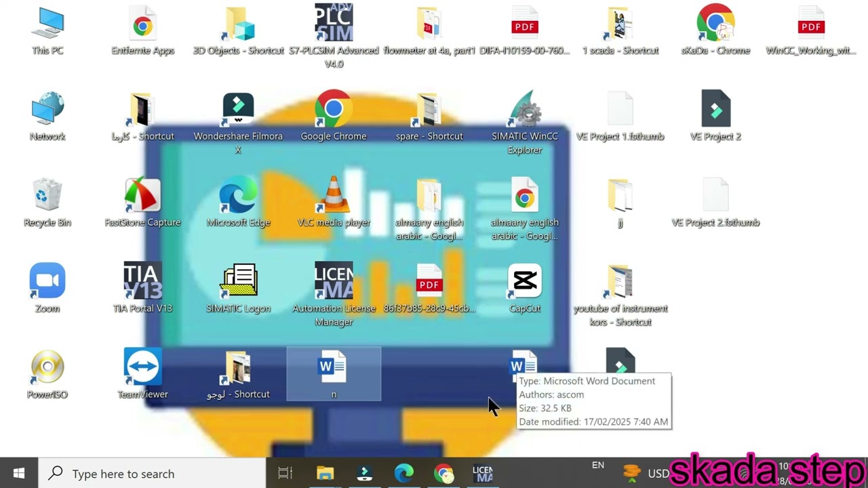Open the spare shortcut folder
This screenshot has width=868, height=488.
click(429, 117)
